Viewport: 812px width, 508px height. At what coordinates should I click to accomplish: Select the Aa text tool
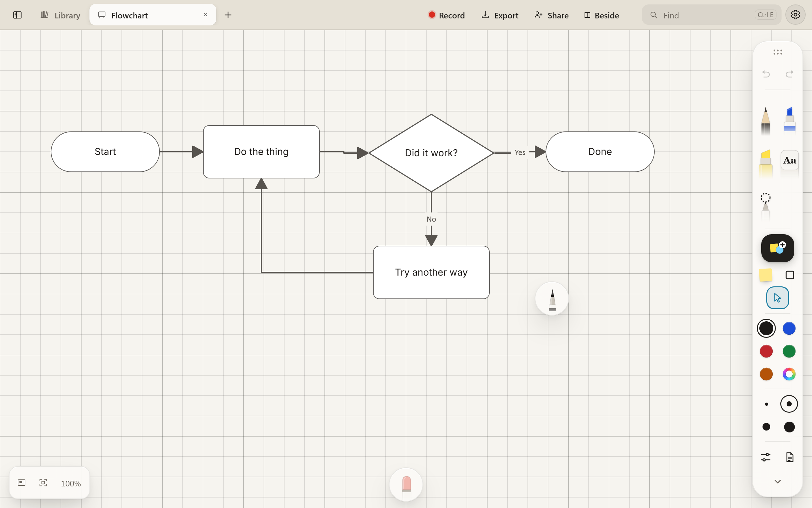click(790, 160)
